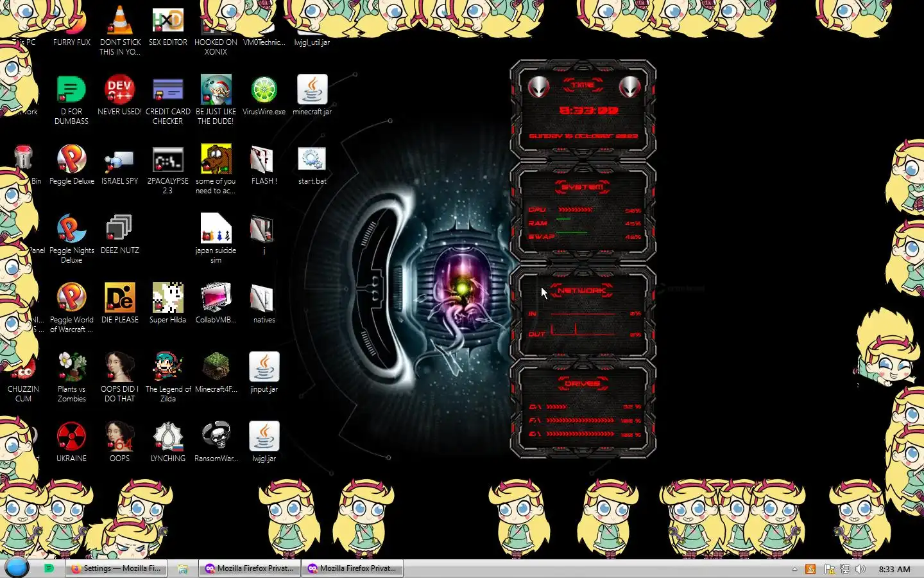
Task: Select the HxD hex editor shortcut
Action: click(x=167, y=22)
